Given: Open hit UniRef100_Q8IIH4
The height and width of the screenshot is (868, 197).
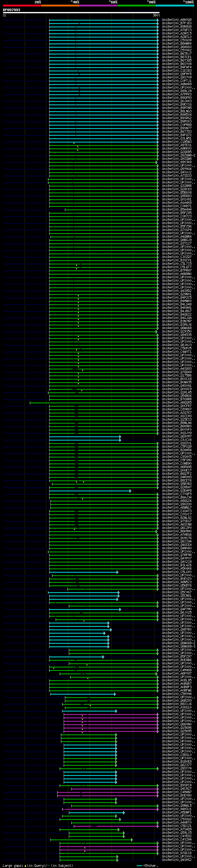Looking at the screenshot, I should pos(177,541).
